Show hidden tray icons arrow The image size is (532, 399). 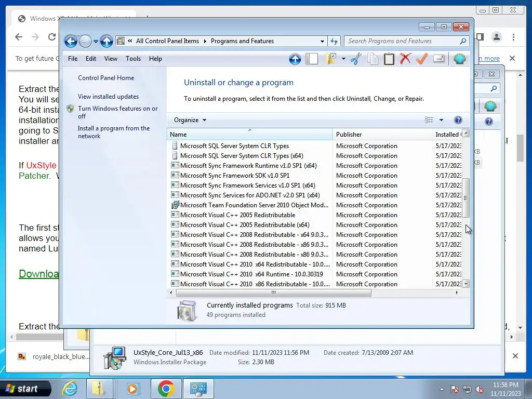(442, 389)
